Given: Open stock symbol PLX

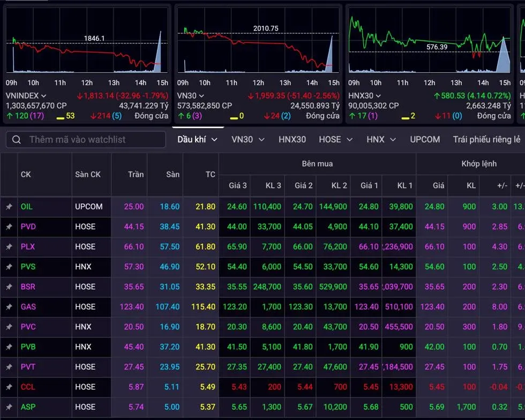Looking at the screenshot, I should tap(28, 247).
